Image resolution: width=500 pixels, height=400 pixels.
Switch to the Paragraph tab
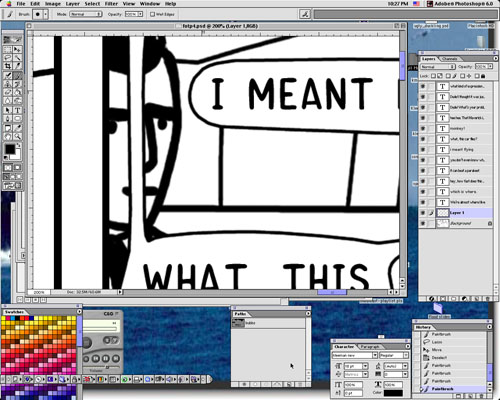pyautogui.click(x=370, y=347)
